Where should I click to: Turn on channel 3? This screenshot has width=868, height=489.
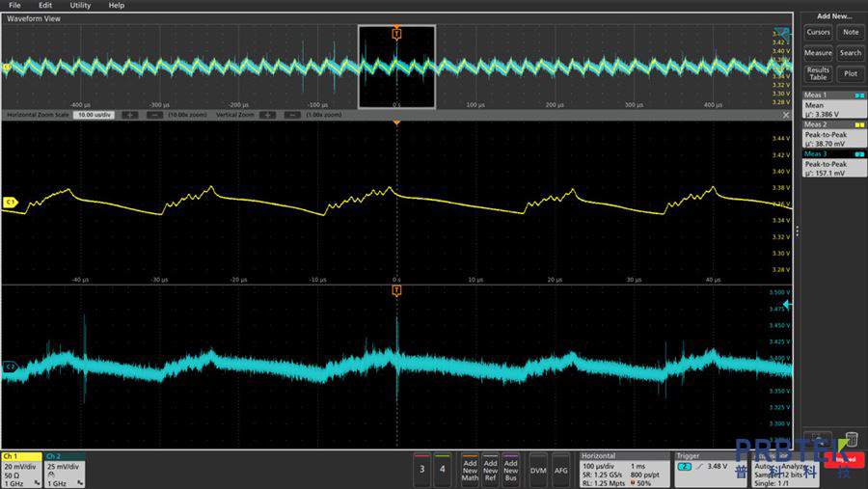point(421,469)
